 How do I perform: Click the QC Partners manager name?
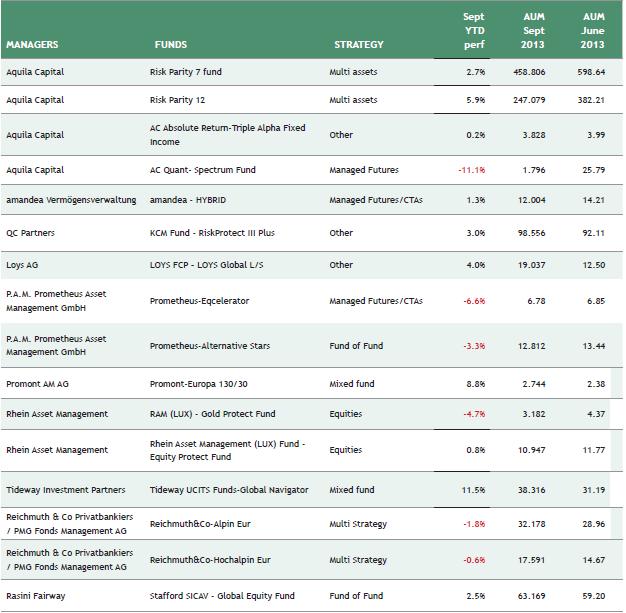point(31,233)
